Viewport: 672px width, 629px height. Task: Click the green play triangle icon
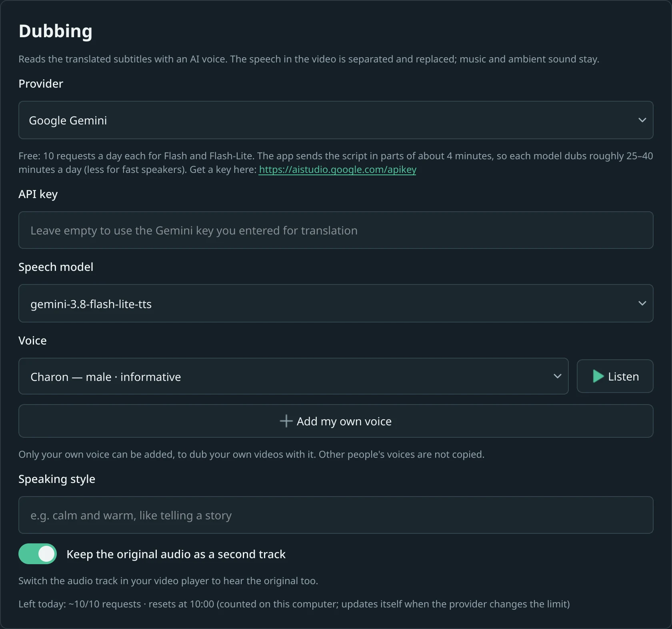[x=598, y=376]
